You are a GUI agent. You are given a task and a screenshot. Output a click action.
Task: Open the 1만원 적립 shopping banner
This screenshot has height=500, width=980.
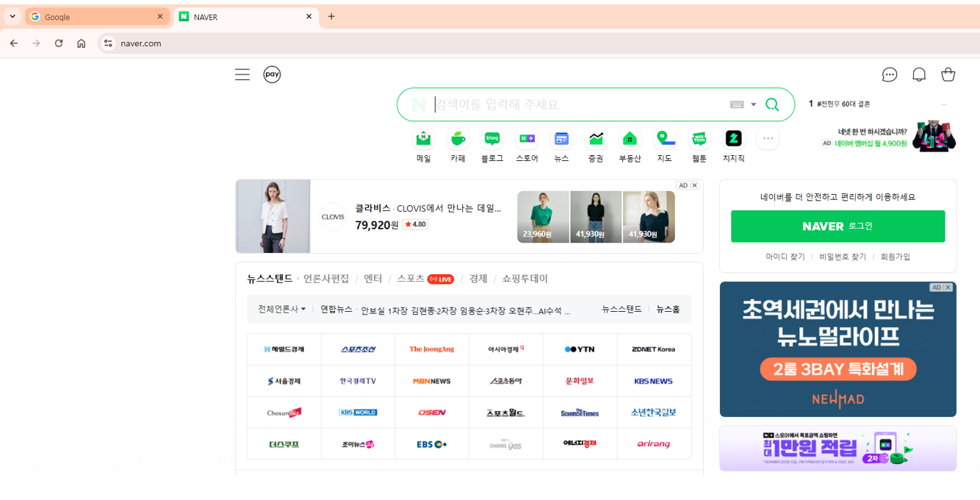(838, 448)
